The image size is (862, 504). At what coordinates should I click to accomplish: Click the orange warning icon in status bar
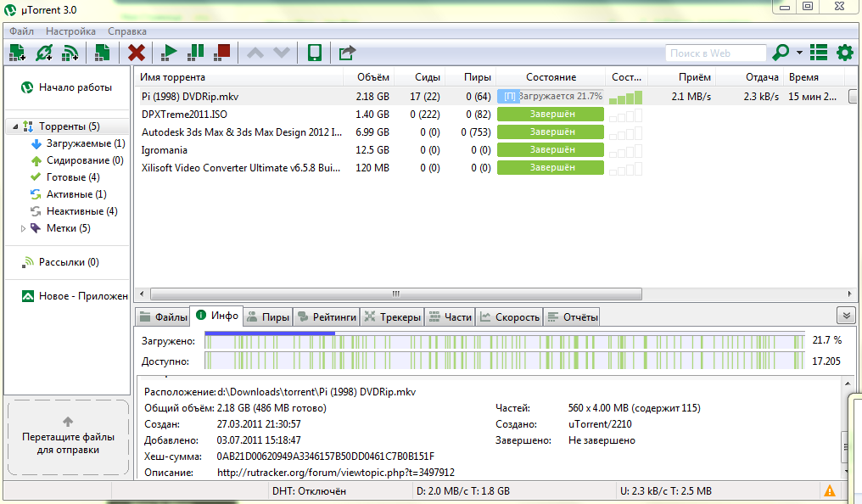pyautogui.click(x=830, y=490)
